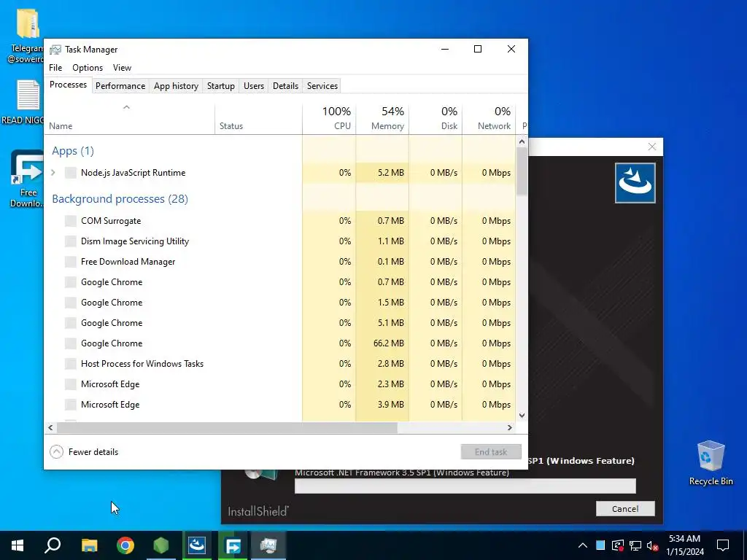Image resolution: width=747 pixels, height=560 pixels.
Task: Select the Processes tab
Action: 68,85
